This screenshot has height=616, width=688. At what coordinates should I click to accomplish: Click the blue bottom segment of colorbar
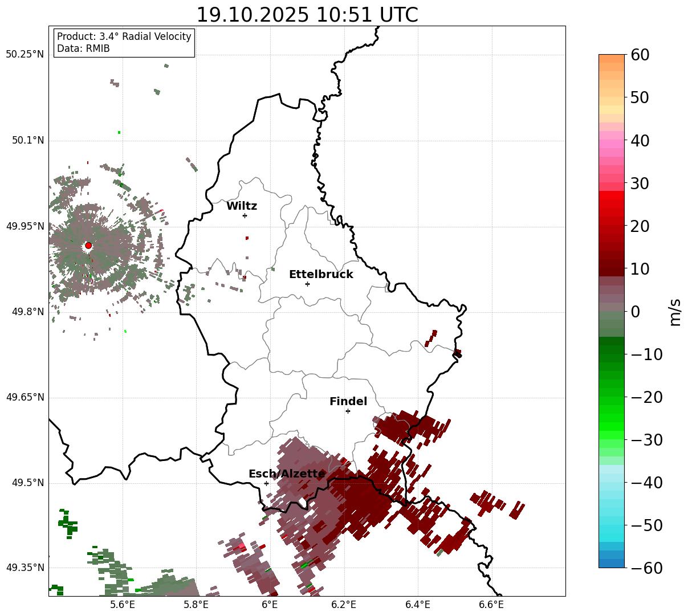(612, 564)
